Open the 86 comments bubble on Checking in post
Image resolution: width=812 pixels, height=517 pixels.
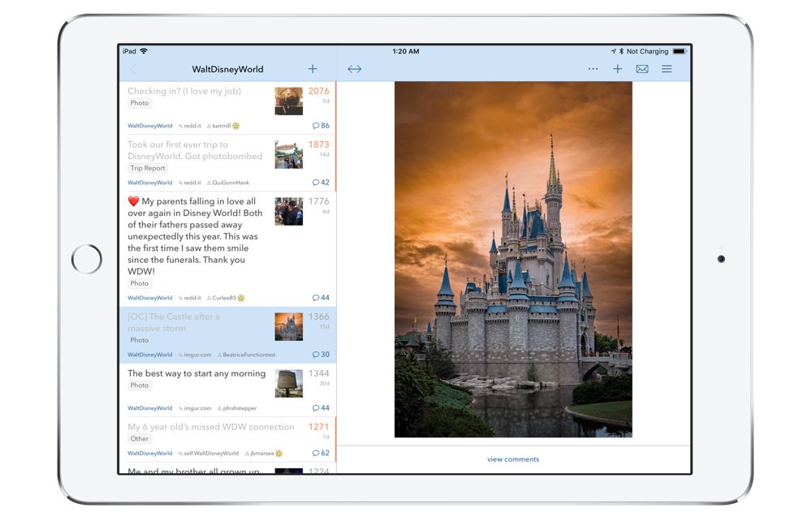[321, 126]
